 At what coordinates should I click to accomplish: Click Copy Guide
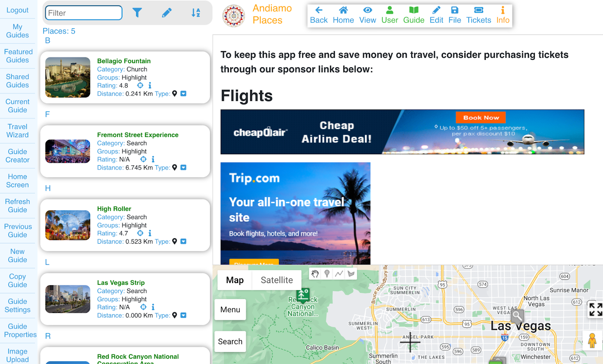(17, 280)
